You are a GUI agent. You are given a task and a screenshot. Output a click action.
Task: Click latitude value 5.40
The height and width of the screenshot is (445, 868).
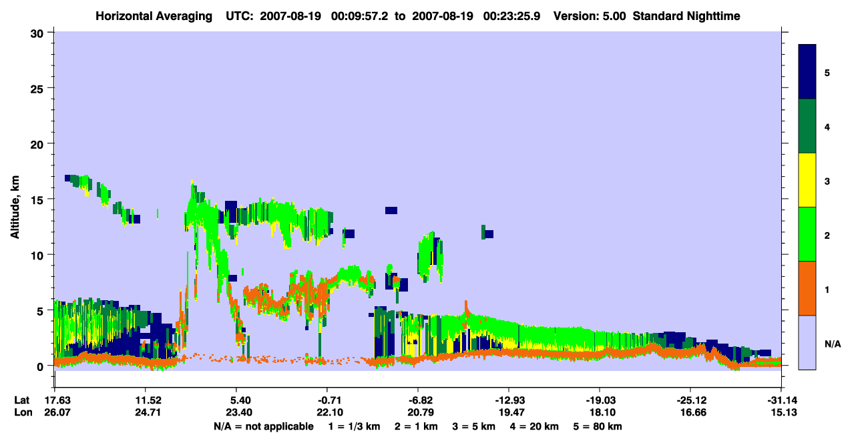point(236,400)
